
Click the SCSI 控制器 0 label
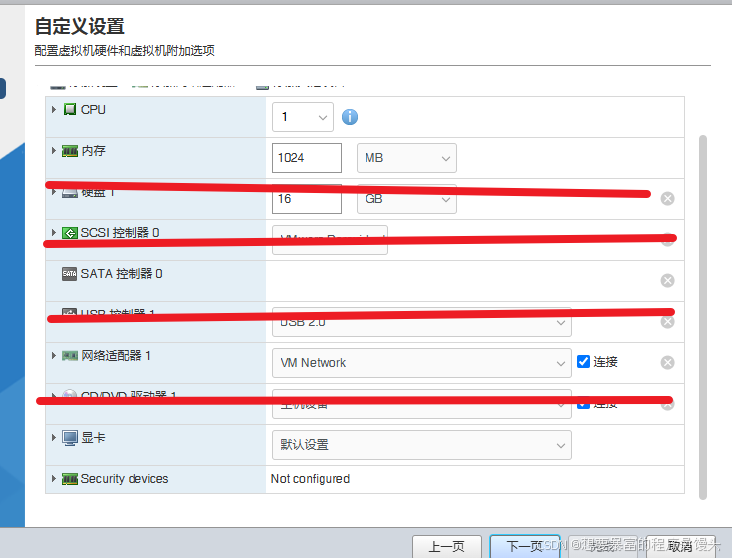120,233
